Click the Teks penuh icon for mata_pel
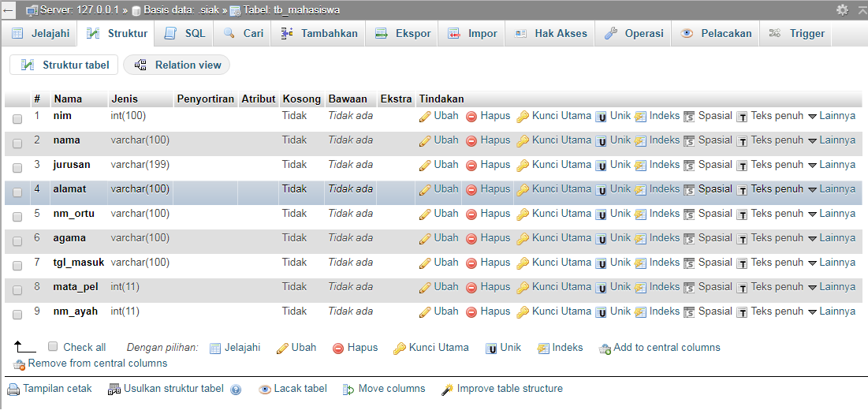 click(742, 288)
